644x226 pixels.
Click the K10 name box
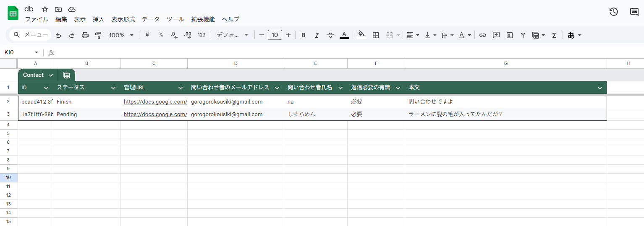[x=21, y=52]
